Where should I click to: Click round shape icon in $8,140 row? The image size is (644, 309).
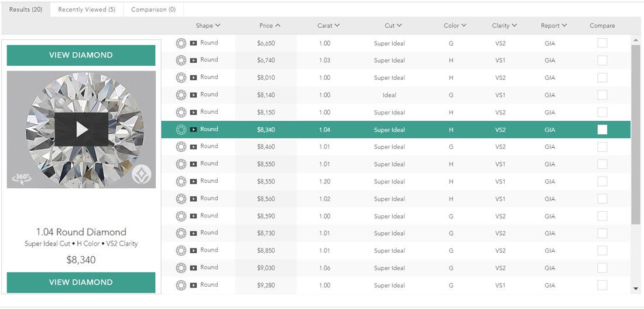(181, 95)
